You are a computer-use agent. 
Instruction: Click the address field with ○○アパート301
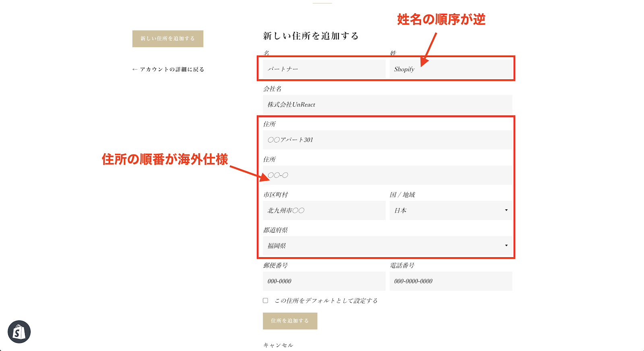[387, 140]
